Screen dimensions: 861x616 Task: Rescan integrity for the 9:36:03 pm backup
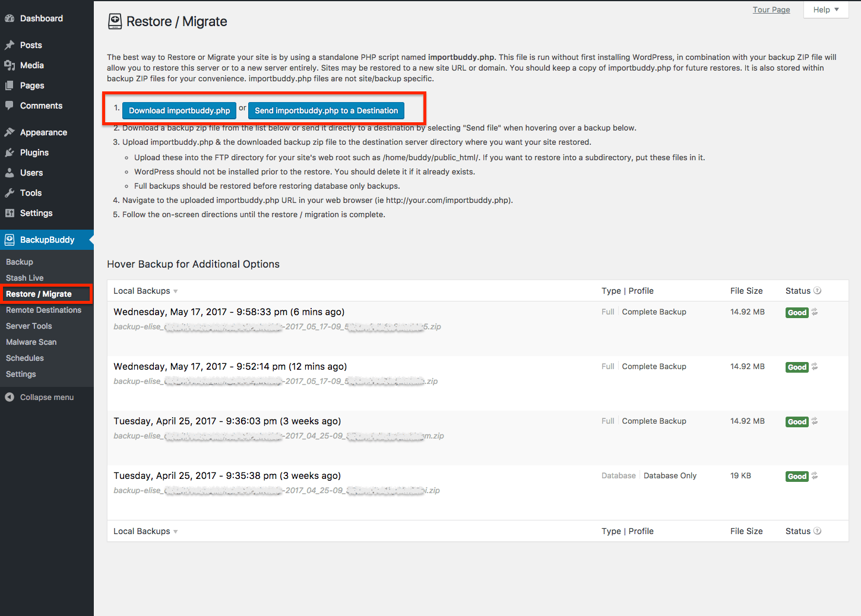815,421
